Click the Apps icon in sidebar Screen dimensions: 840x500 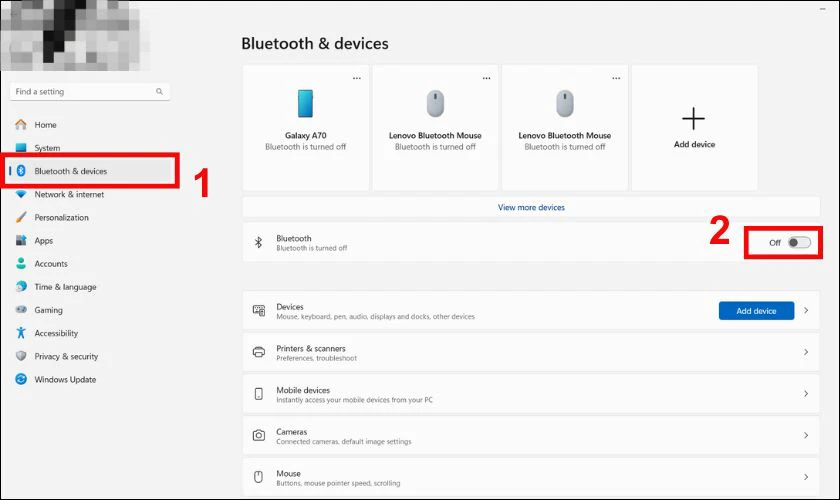(x=21, y=240)
